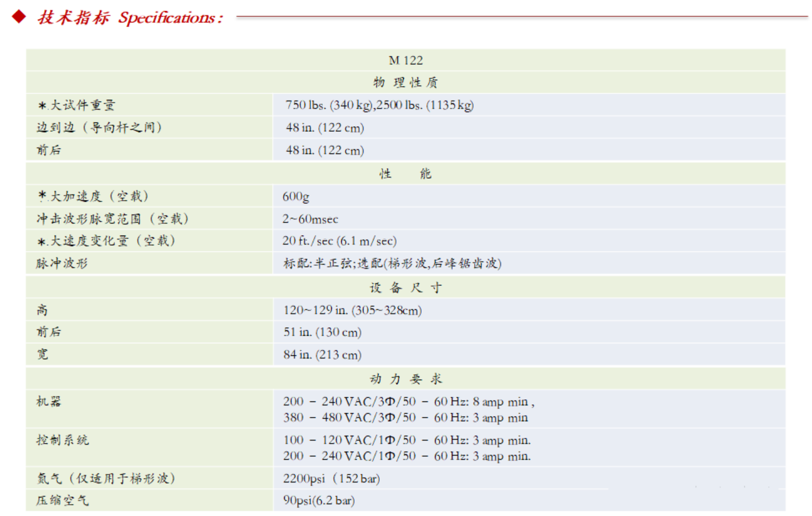Select the 200 – 240 VAC/3Φ 8 amp line
Viewport: 812px width, 516px height.
point(409,402)
